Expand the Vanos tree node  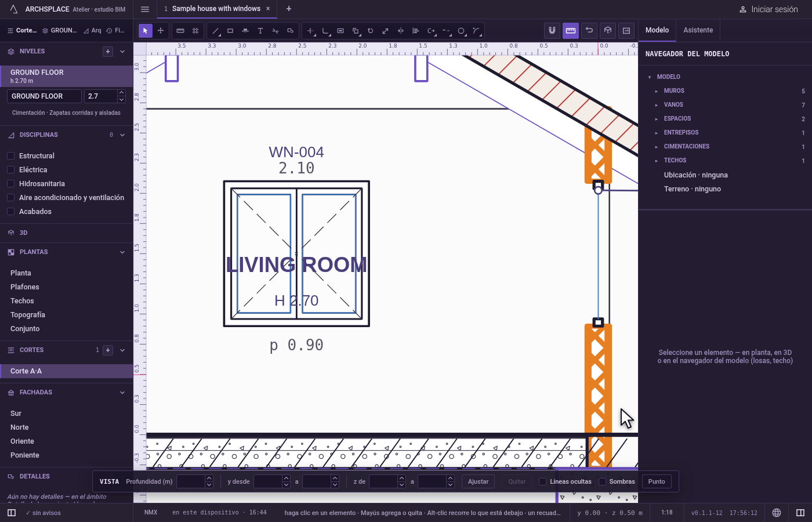657,105
